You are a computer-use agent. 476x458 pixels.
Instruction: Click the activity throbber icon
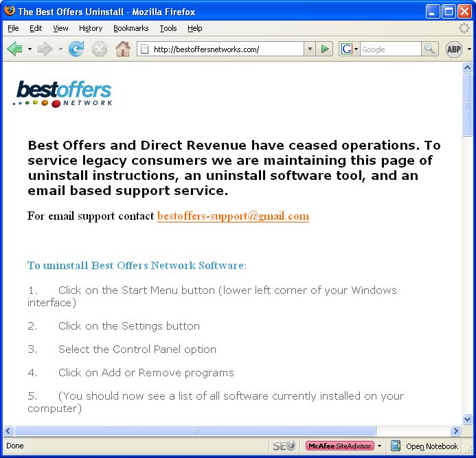coord(464,28)
